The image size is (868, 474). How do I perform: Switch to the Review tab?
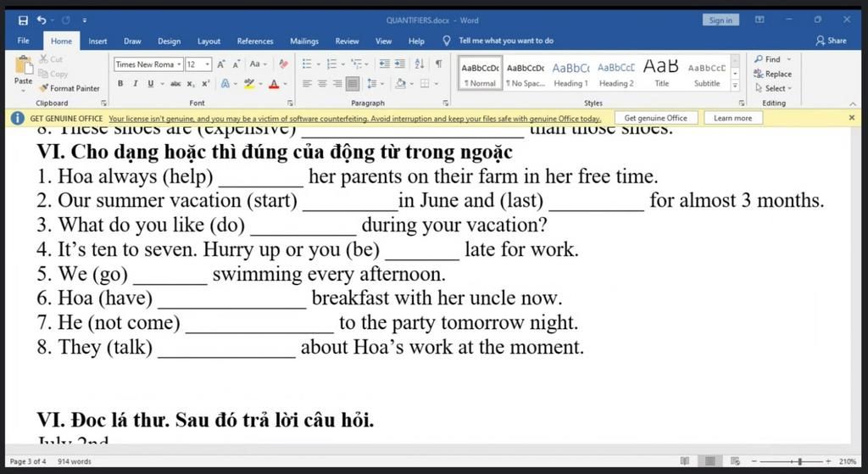pyautogui.click(x=347, y=41)
